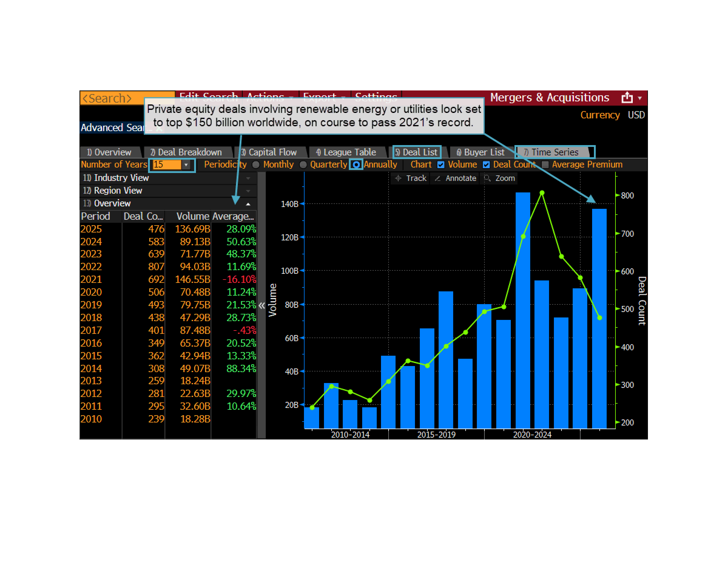Switch to the Deal List tab
The image size is (728, 563).
click(x=417, y=152)
